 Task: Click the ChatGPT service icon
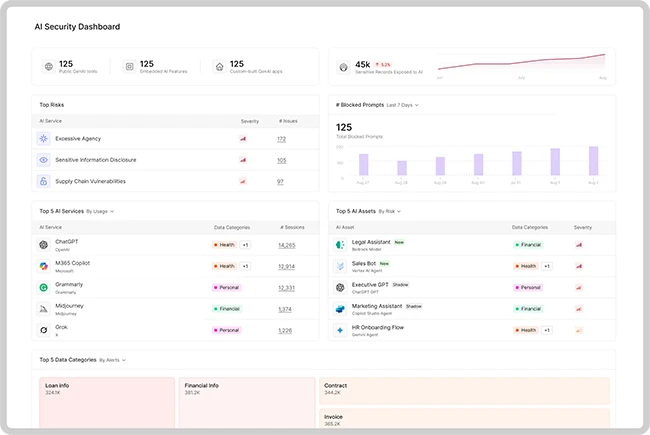coord(44,245)
